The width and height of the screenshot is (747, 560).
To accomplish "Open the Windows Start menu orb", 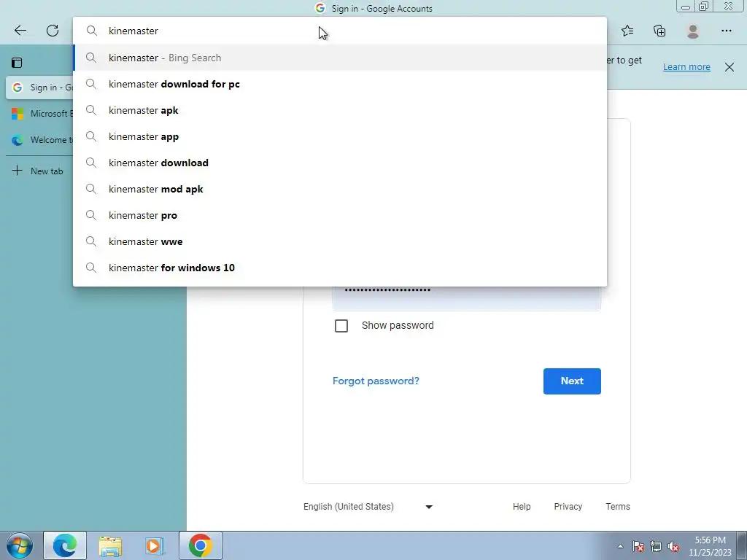I will 20,545.
